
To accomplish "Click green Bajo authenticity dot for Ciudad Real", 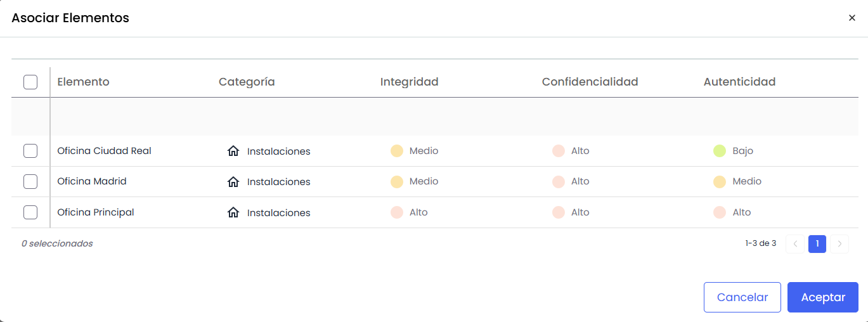I will (719, 151).
